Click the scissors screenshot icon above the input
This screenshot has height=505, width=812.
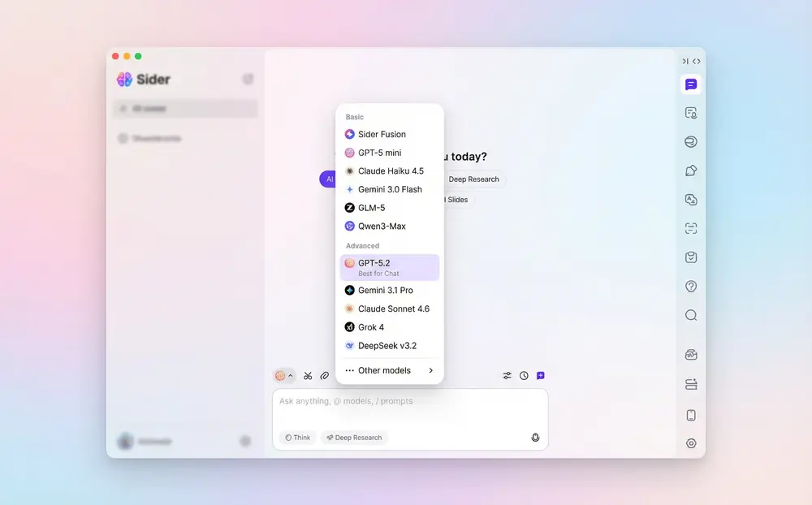coord(308,376)
